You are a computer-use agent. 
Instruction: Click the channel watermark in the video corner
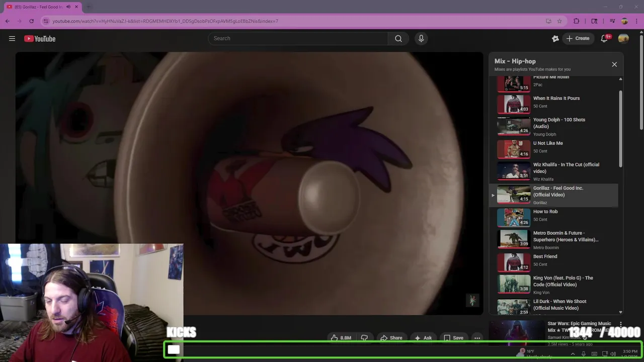click(x=472, y=300)
